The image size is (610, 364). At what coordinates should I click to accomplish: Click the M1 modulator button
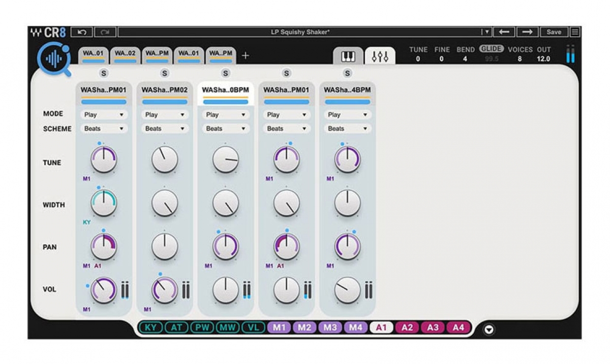point(279,327)
